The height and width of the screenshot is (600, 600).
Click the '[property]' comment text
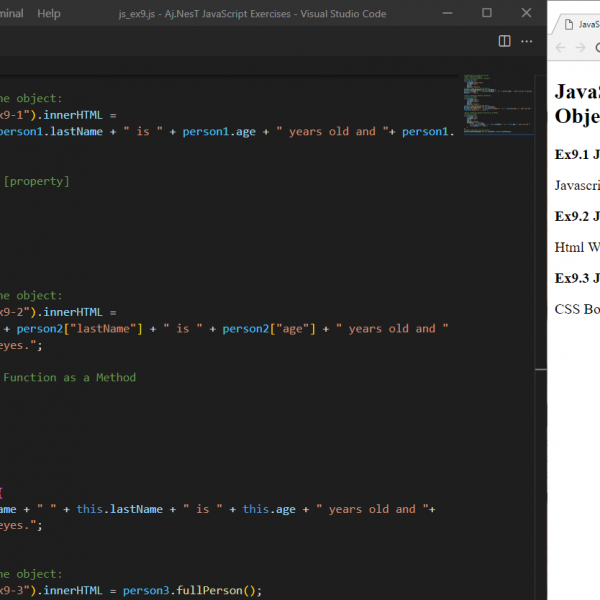38,181
